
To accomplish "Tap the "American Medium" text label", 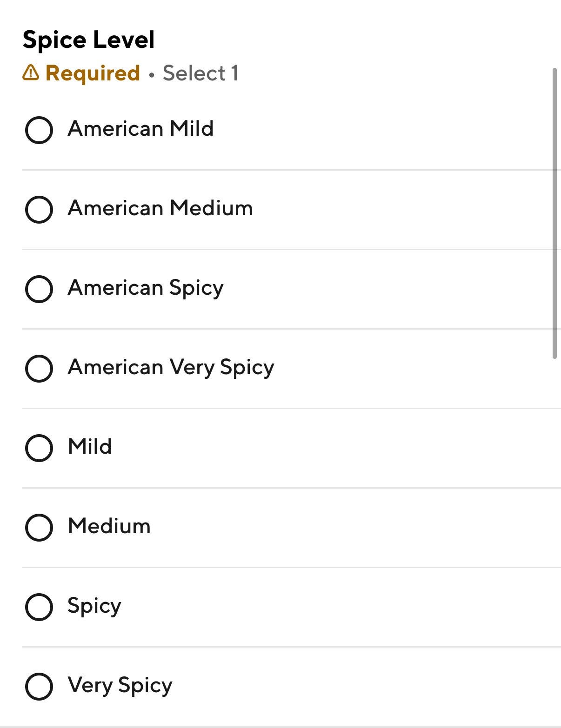I will [x=160, y=208].
